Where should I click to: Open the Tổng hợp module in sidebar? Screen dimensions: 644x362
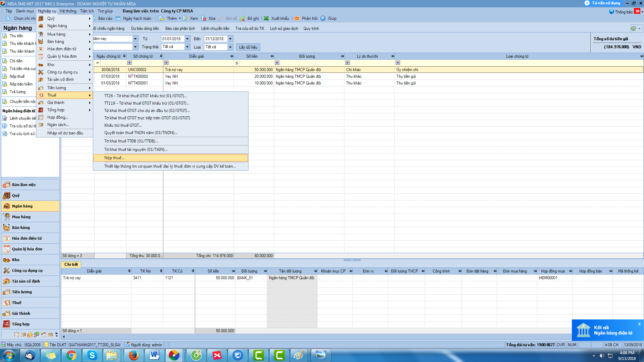(x=31, y=324)
